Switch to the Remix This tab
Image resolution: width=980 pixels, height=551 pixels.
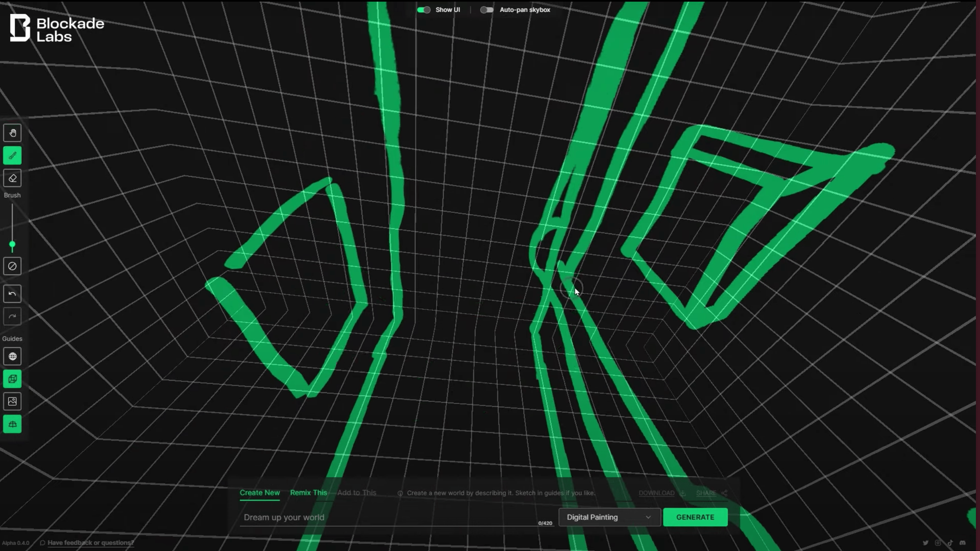(308, 493)
